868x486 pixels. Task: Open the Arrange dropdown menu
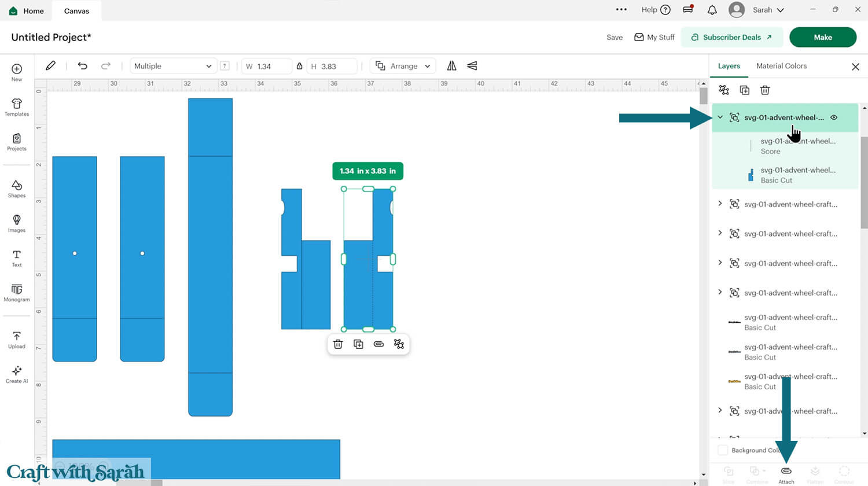click(403, 66)
